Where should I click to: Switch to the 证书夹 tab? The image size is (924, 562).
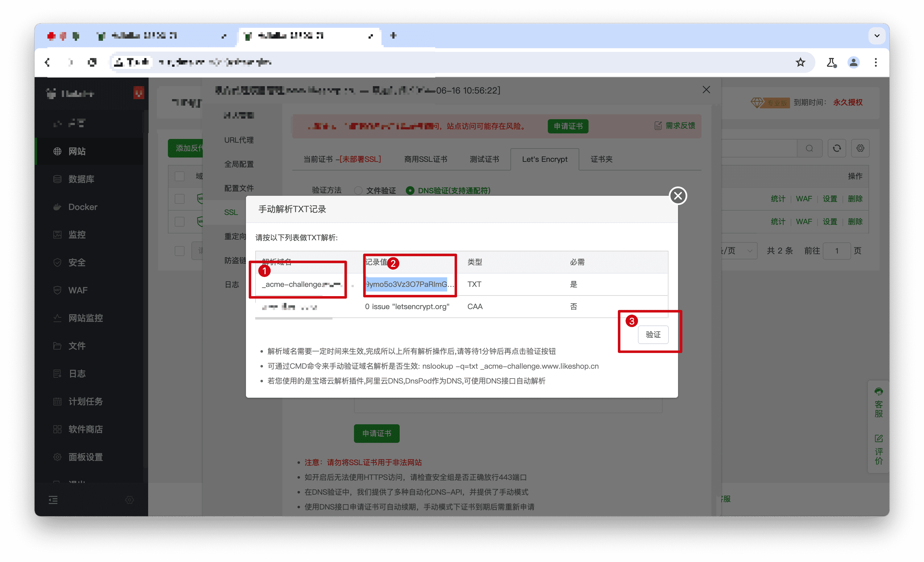[601, 159]
